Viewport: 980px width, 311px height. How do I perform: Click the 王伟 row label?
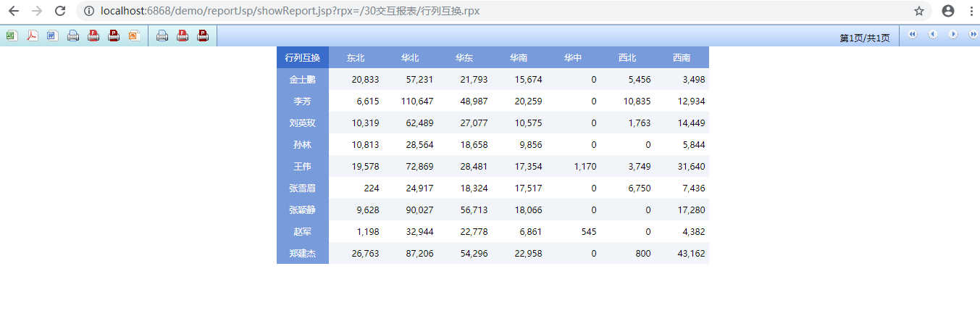coord(303,166)
